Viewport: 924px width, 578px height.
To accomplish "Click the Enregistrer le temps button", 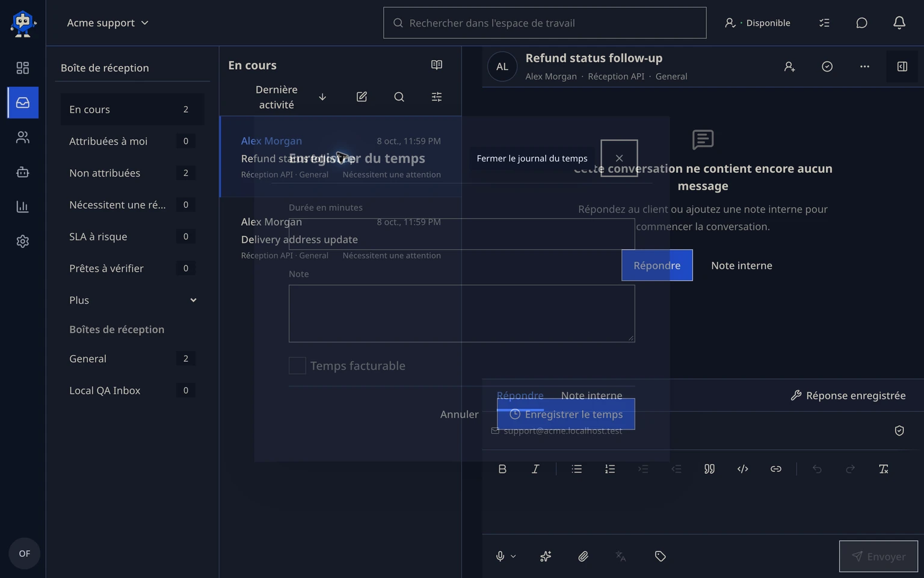I will point(566,414).
